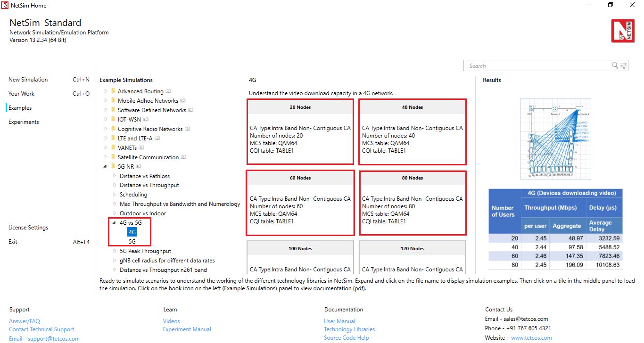This screenshot has width=644, height=343.
Task: Open Cognitive Radio Networks book icon
Action: coord(187,129)
